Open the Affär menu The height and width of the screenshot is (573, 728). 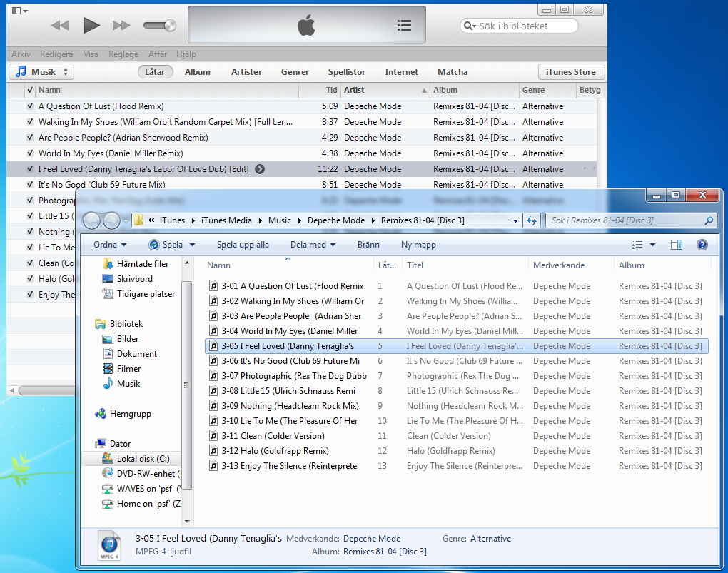pos(158,54)
